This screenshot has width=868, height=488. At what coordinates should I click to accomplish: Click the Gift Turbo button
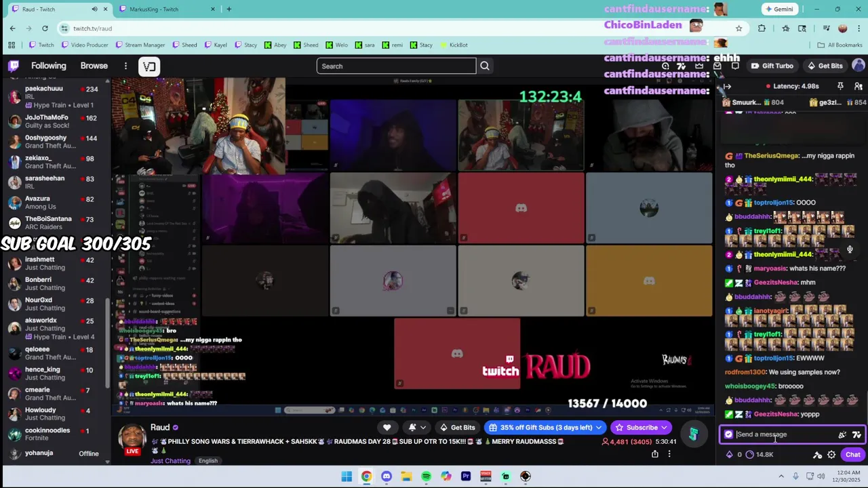(772, 66)
